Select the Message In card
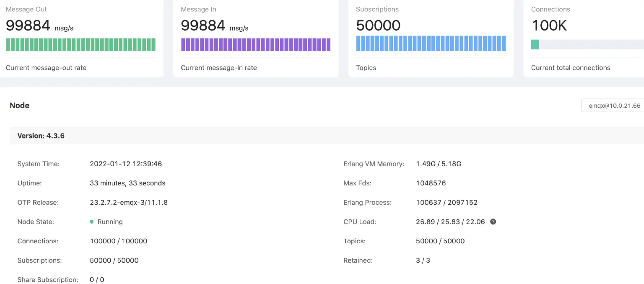This screenshot has height=284, width=644. click(x=256, y=38)
